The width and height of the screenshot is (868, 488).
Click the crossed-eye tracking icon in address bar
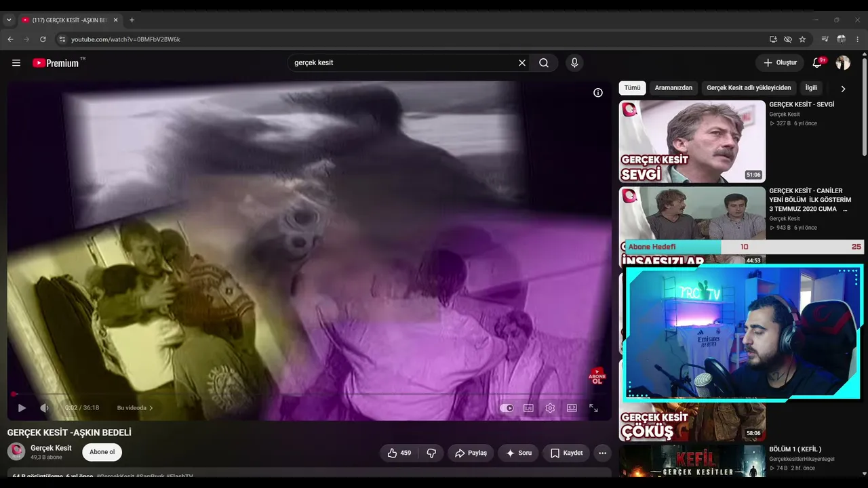point(788,39)
